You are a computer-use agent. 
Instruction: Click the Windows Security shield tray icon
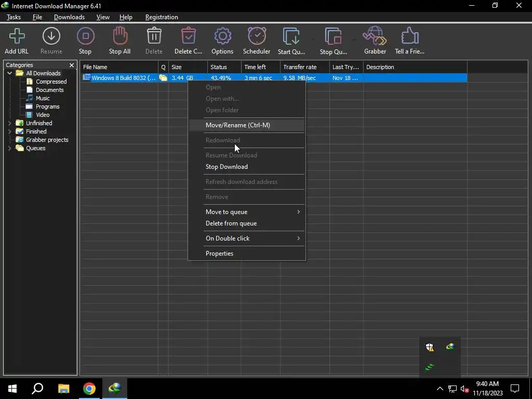430,347
